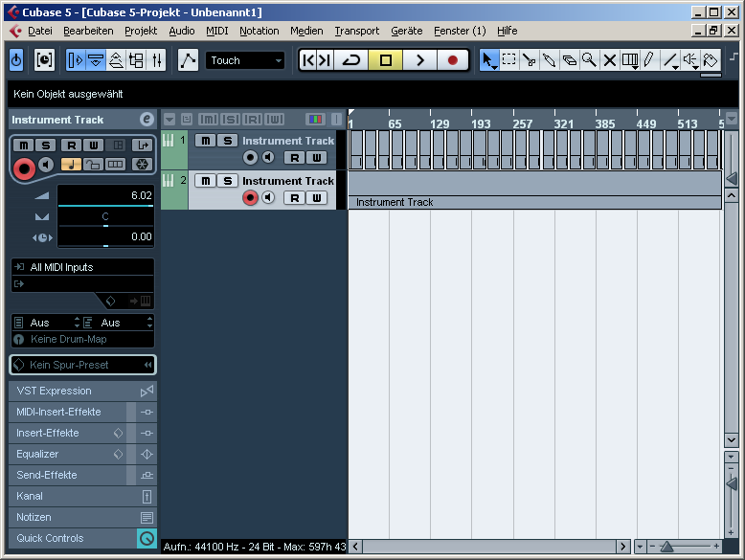This screenshot has width=745, height=560.
Task: Show the Info Line button
Action: [x=96, y=60]
